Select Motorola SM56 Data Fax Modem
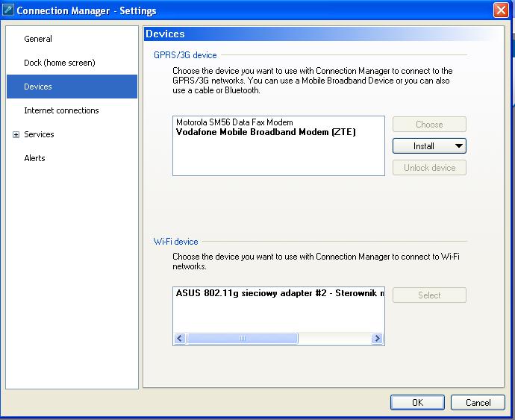515x420 pixels. click(x=234, y=122)
